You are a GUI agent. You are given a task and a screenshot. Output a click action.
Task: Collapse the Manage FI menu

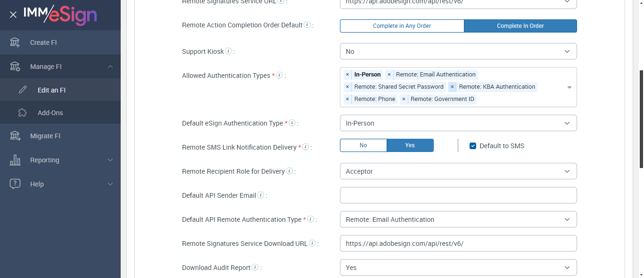[x=110, y=67]
